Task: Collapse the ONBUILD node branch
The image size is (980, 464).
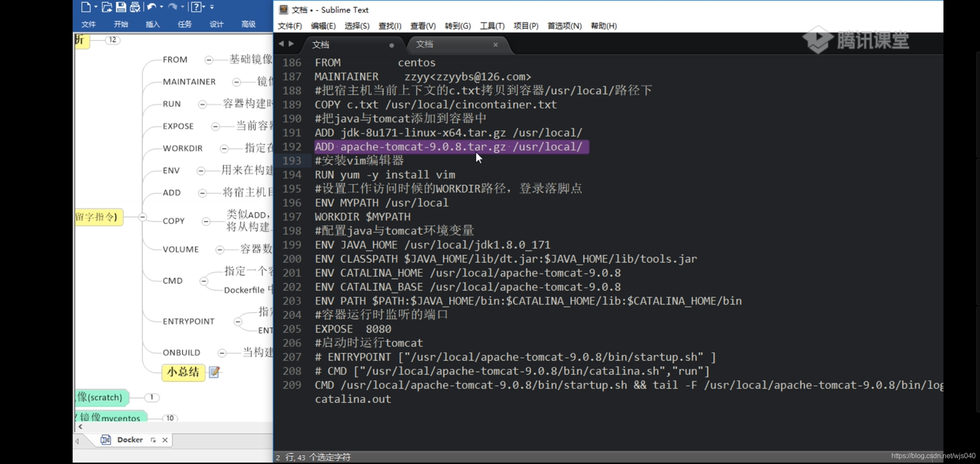Action: 222,353
